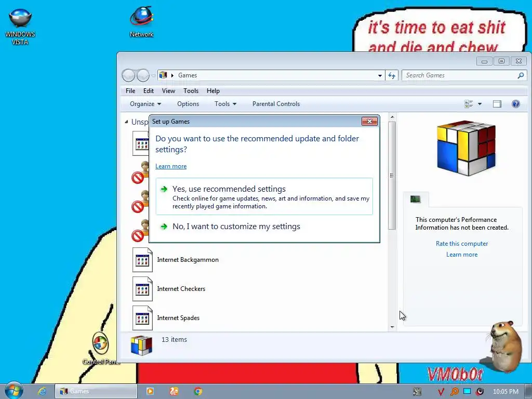This screenshot has height=399, width=532.
Task: Click the search magnifier icon
Action: pyautogui.click(x=521, y=75)
